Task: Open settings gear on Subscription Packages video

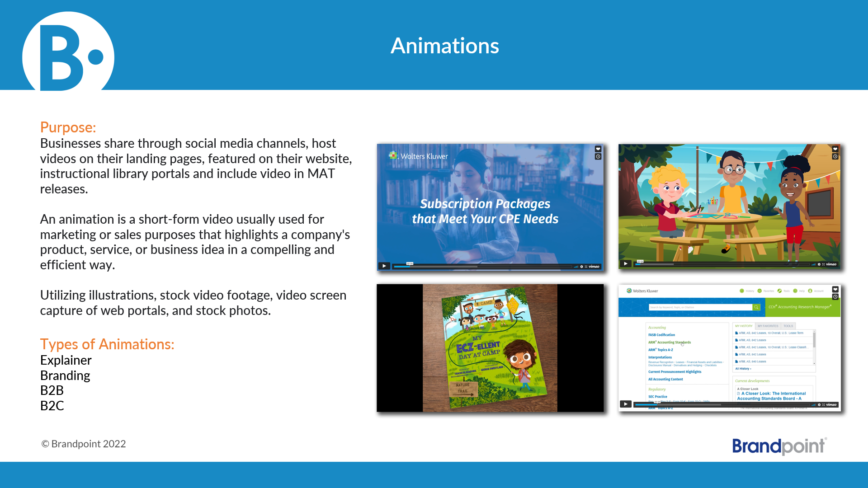Action: coord(581,267)
